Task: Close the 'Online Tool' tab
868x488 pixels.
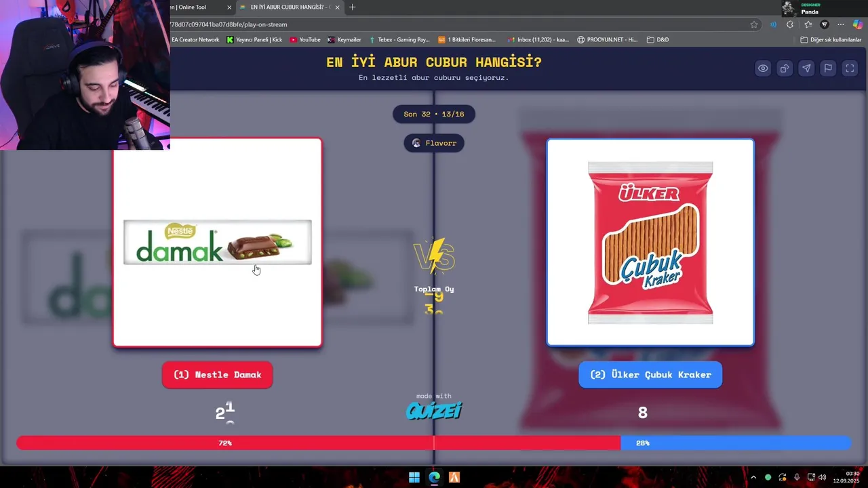Action: click(229, 7)
